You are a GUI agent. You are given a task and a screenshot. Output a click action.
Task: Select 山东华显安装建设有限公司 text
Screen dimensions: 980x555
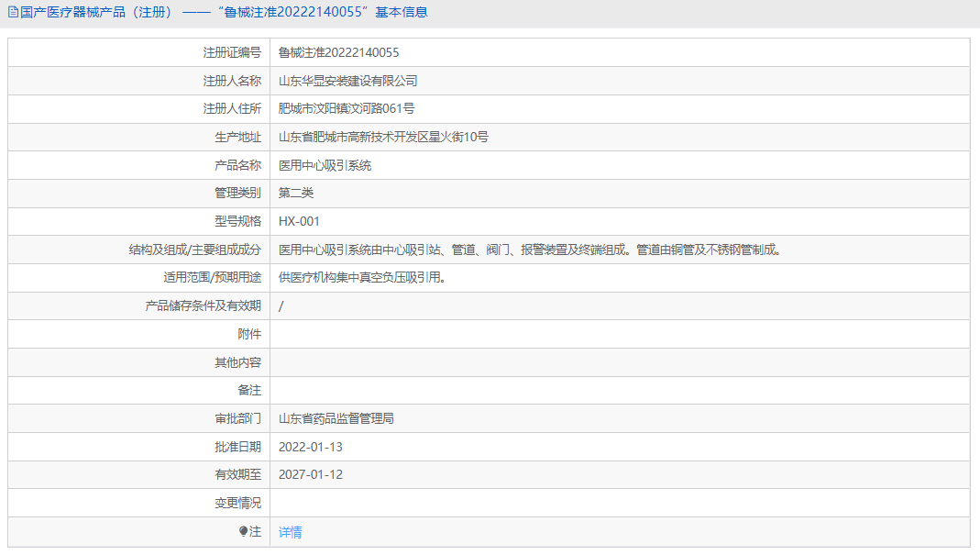click(x=347, y=81)
